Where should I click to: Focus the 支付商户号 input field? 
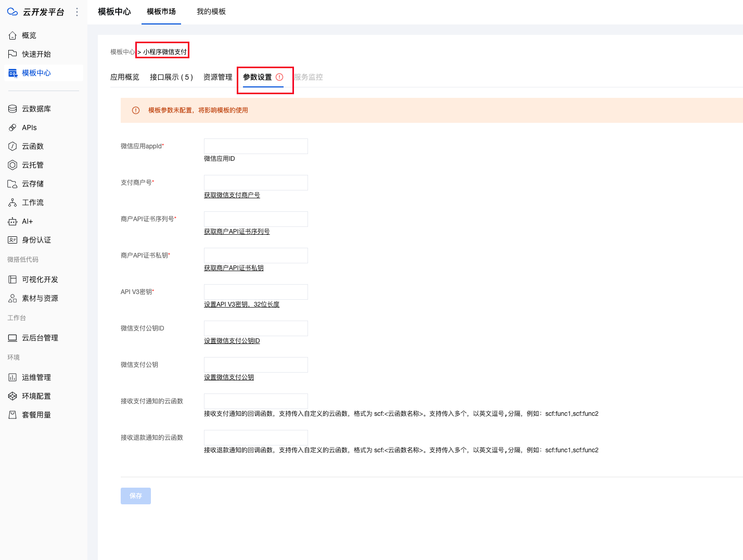256,183
